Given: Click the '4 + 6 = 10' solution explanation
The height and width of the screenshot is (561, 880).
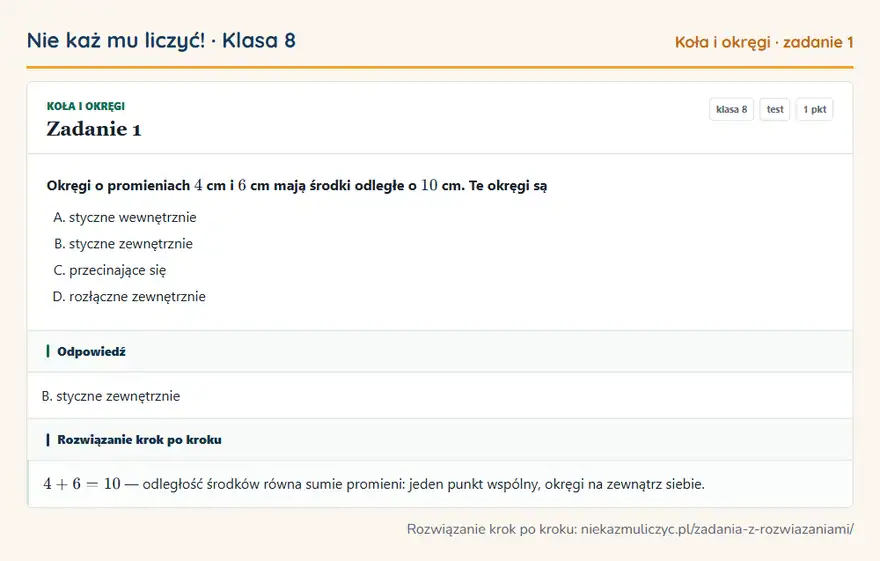Looking at the screenshot, I should (x=374, y=484).
